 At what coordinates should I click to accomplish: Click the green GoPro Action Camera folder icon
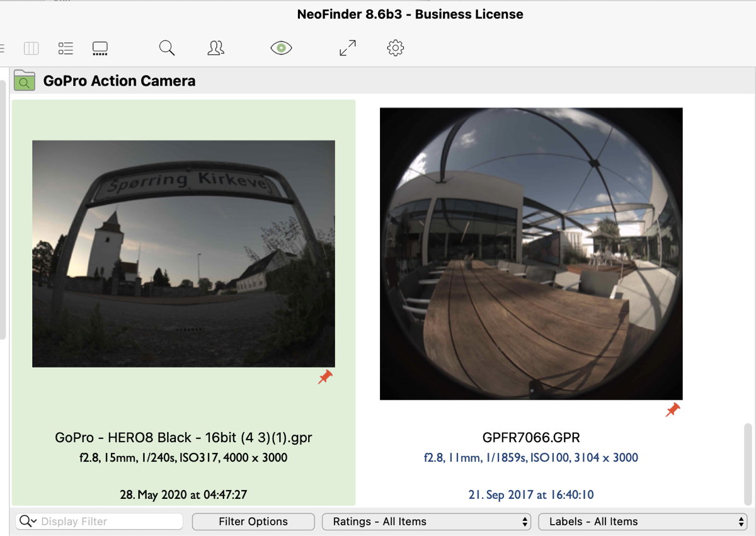point(23,81)
